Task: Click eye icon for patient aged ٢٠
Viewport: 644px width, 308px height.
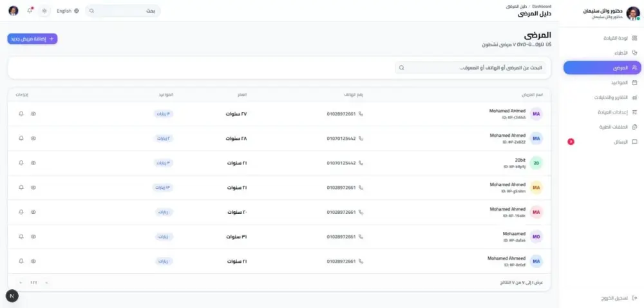Action: point(33,213)
